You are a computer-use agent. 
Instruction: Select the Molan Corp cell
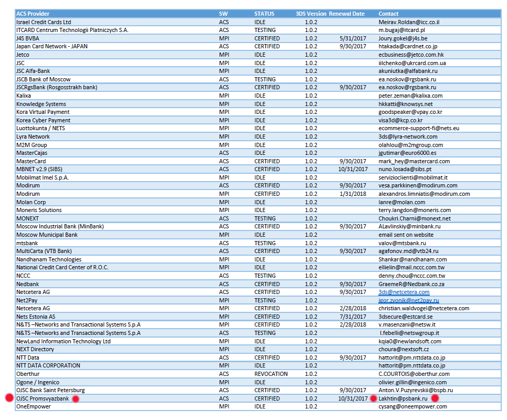[x=31, y=202]
